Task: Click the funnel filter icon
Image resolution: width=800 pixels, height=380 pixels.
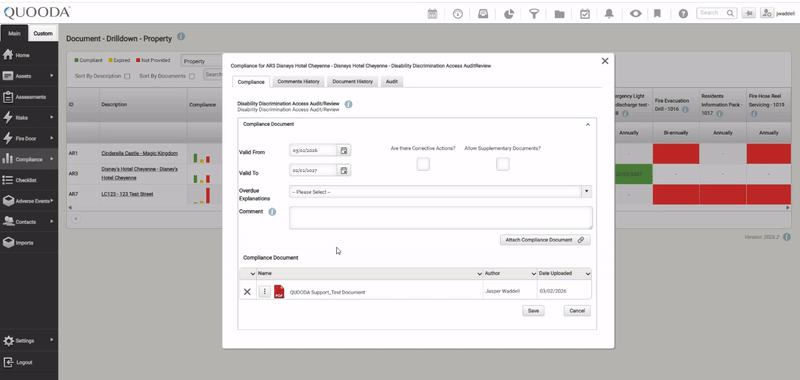Action: (x=534, y=14)
